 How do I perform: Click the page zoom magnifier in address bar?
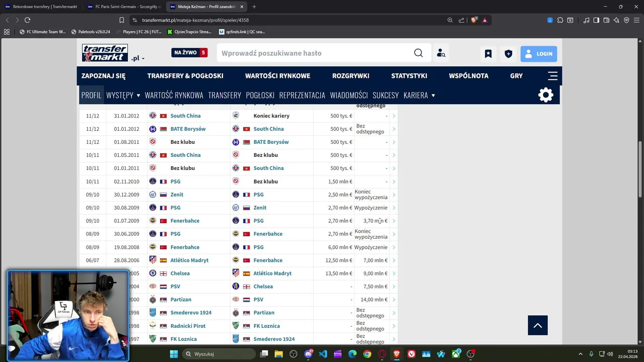coord(450,20)
